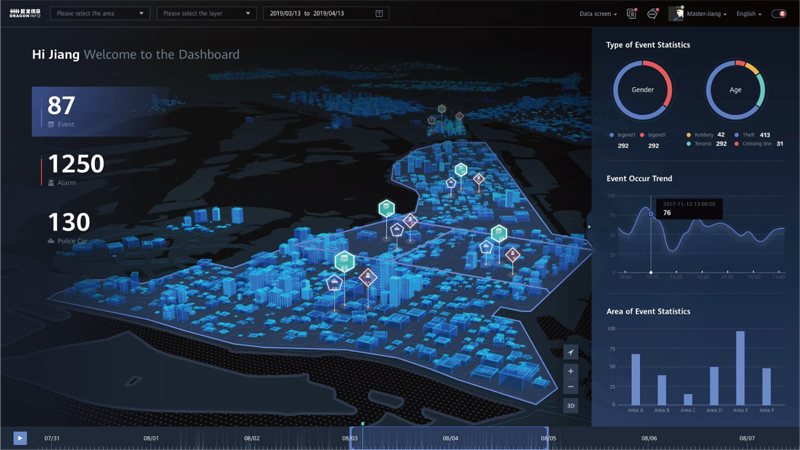800x450 pixels.
Task: Click the Dragon Info logo
Action: pyautogui.click(x=25, y=14)
